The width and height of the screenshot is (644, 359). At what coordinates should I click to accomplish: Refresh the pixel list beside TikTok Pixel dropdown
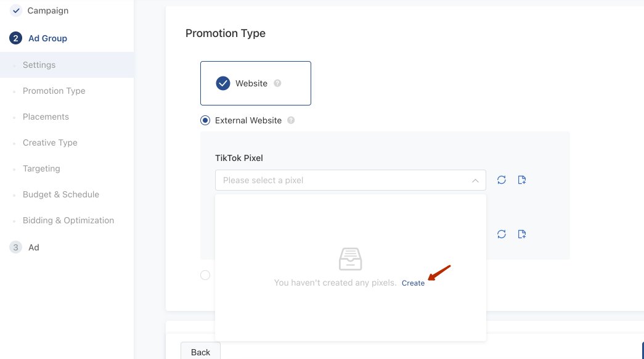coord(502,180)
